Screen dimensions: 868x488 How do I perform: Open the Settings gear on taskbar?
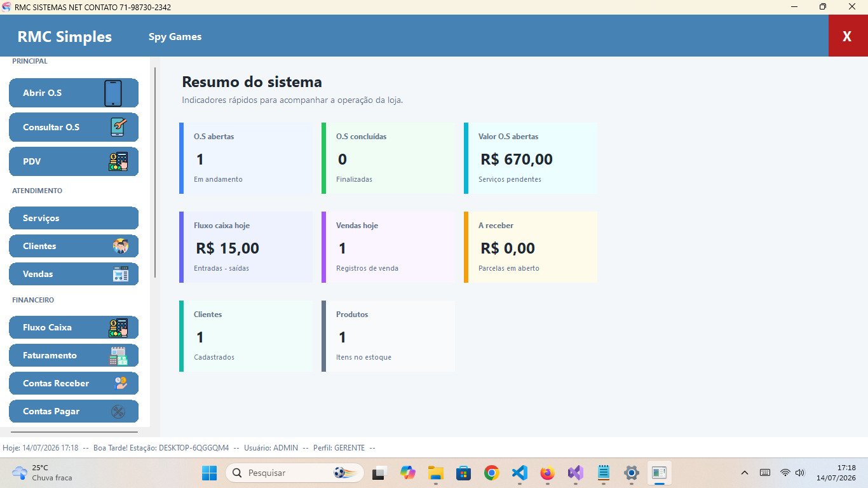tap(631, 473)
